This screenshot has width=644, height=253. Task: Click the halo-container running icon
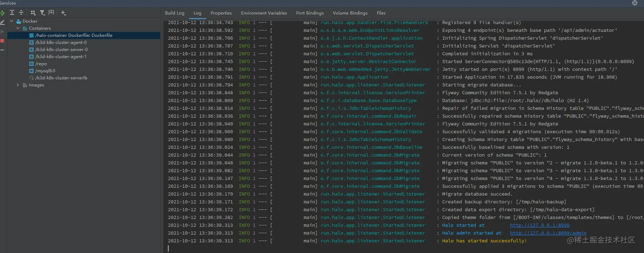(x=31, y=35)
